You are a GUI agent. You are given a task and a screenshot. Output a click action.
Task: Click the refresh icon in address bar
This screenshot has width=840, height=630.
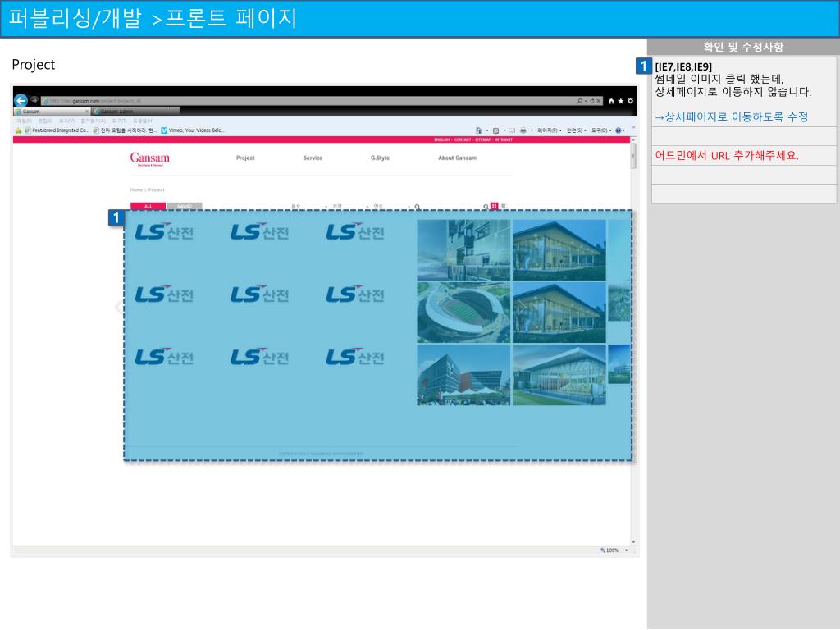coord(592,101)
